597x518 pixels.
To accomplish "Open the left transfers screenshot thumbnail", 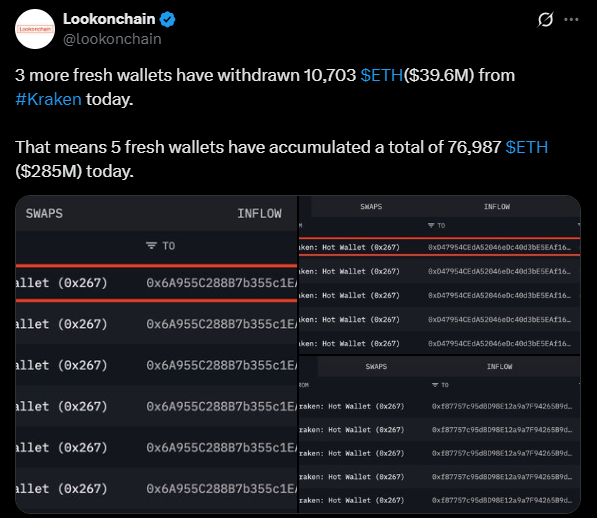I will tap(156, 354).
